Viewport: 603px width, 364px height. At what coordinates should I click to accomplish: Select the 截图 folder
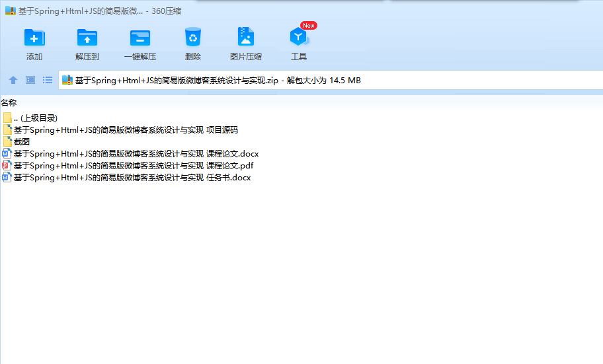coord(16,142)
